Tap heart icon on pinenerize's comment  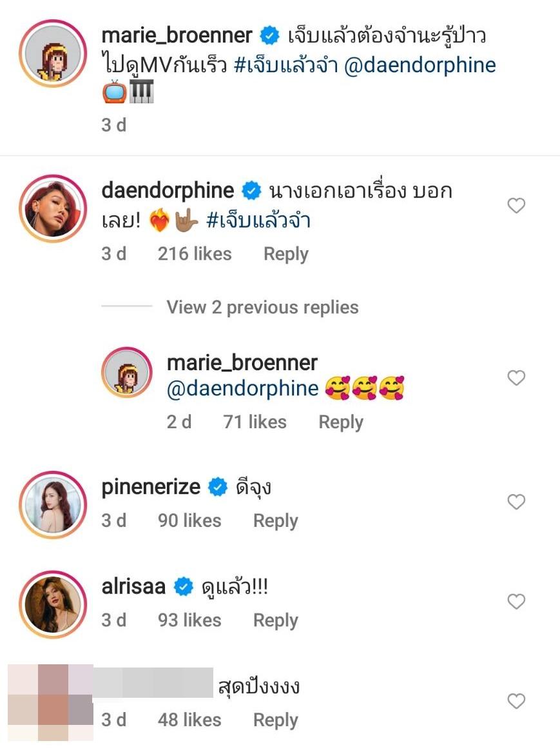point(516,502)
